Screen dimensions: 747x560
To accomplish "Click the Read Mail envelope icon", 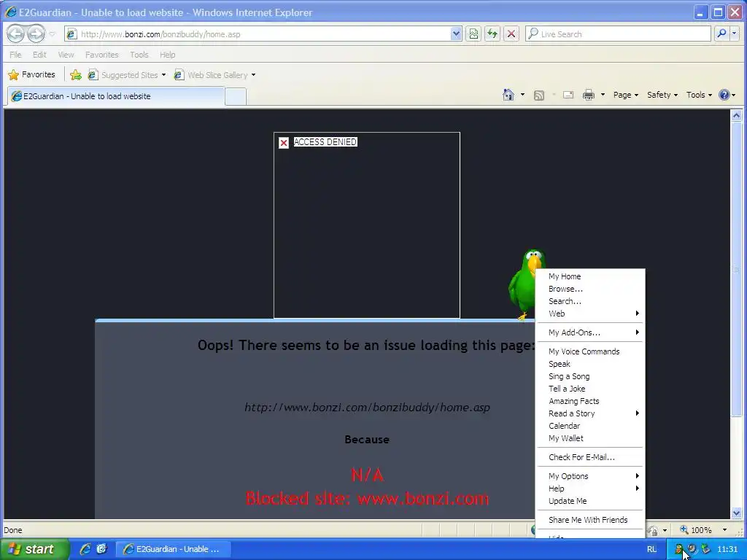I will (568, 95).
